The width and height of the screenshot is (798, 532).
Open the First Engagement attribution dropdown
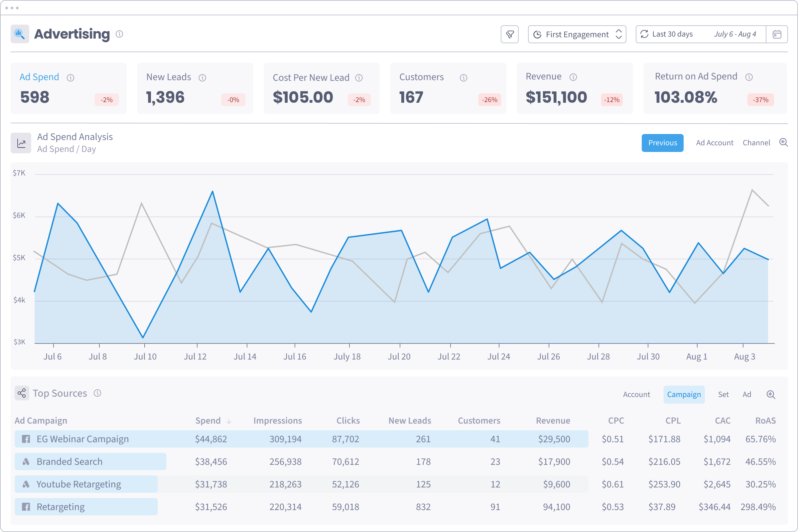[577, 34]
